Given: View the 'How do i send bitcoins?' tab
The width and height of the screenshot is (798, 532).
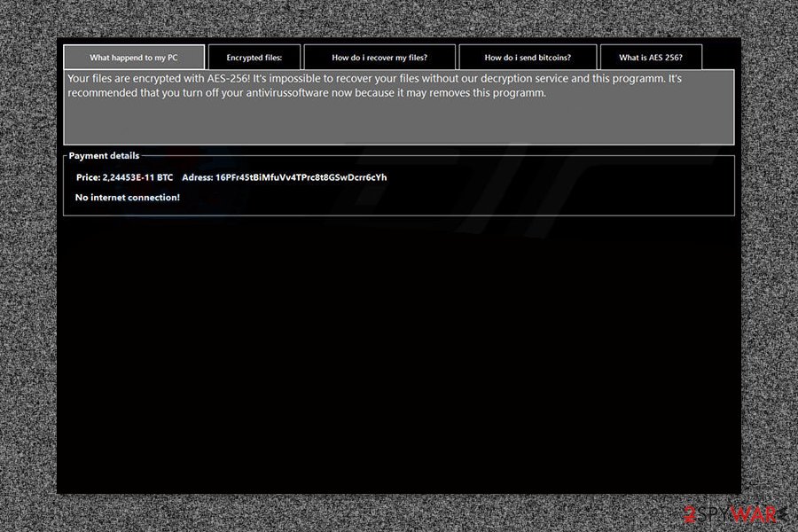Looking at the screenshot, I should 527,57.
